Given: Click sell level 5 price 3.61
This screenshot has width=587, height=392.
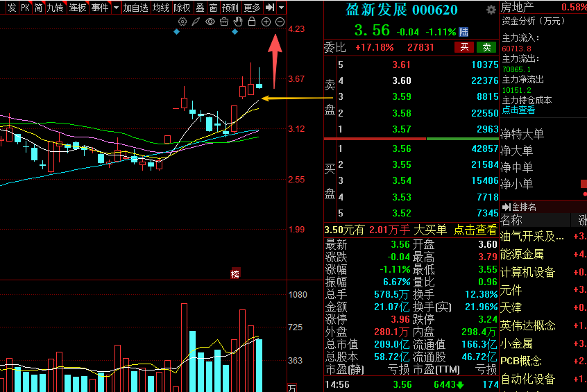Looking at the screenshot, I should [x=402, y=65].
